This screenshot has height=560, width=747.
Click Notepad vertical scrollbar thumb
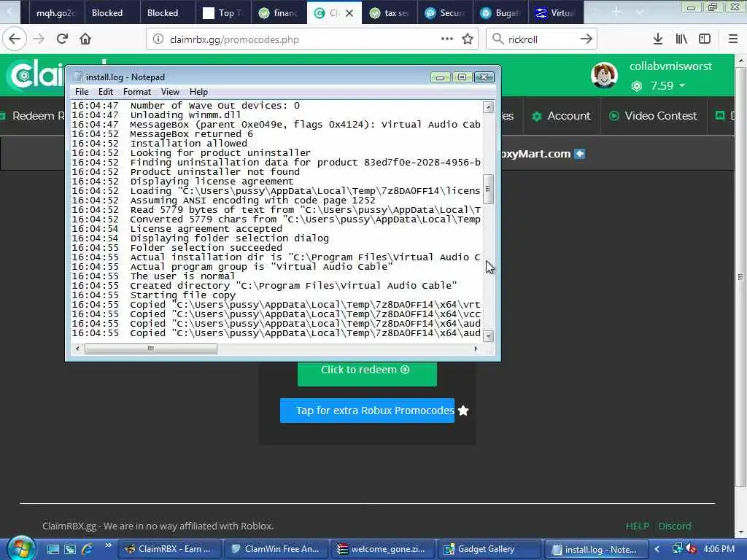coord(488,189)
